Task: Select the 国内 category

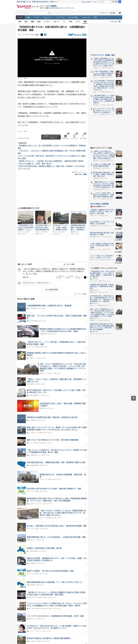Action: tap(26, 21)
